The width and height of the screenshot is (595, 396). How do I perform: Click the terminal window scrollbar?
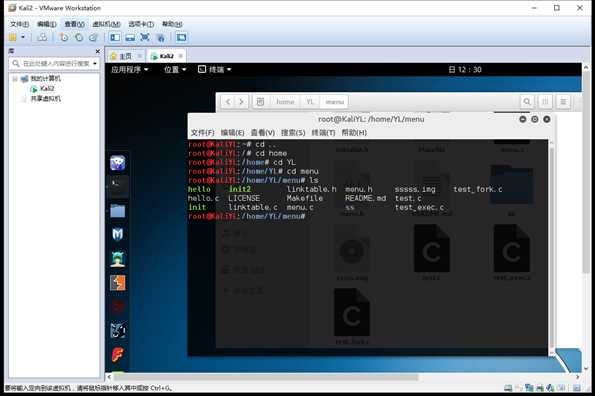[552, 247]
